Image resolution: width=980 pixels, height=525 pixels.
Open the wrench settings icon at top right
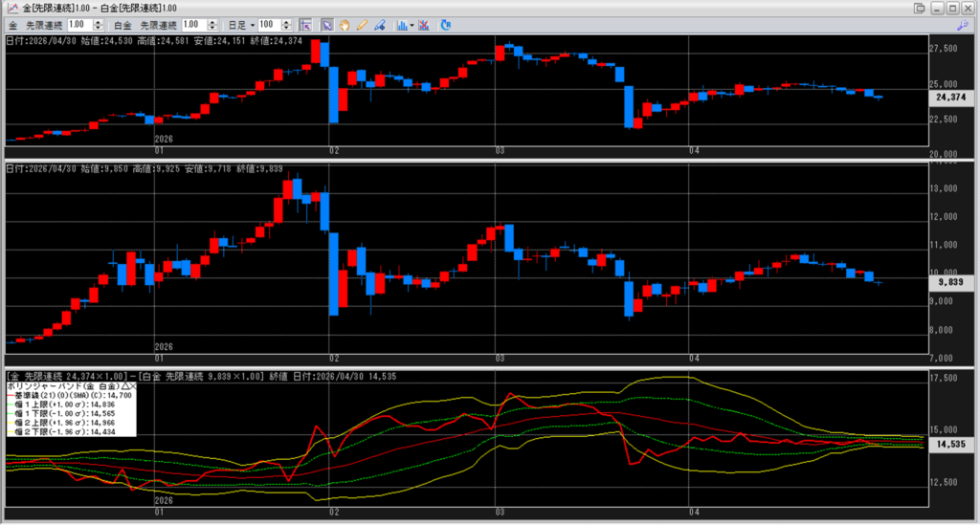tap(963, 25)
